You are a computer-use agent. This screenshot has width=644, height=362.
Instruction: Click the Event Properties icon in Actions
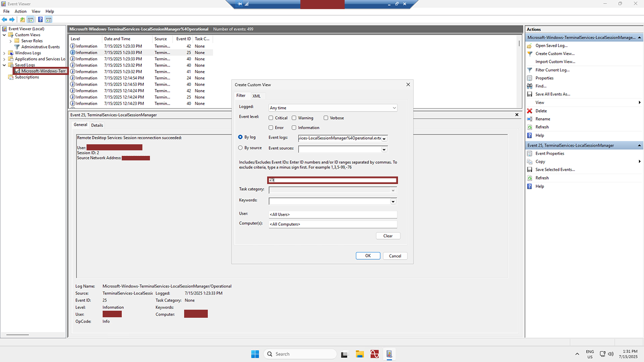[x=530, y=153]
